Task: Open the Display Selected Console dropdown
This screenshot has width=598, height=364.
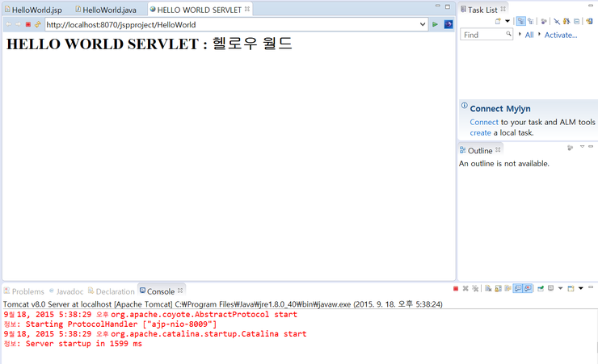Action: pos(560,288)
